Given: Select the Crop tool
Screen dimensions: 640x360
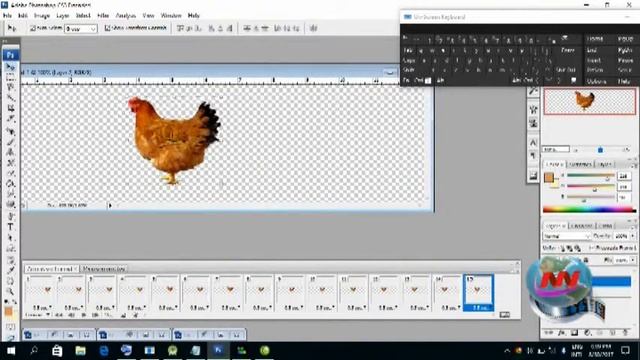Looking at the screenshot, I should 11,109.
